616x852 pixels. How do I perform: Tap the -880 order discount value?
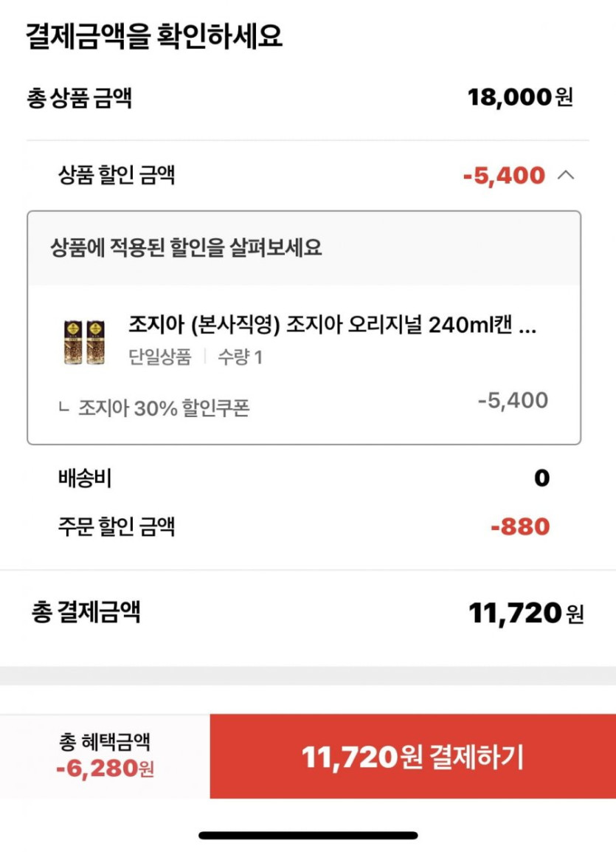[520, 527]
